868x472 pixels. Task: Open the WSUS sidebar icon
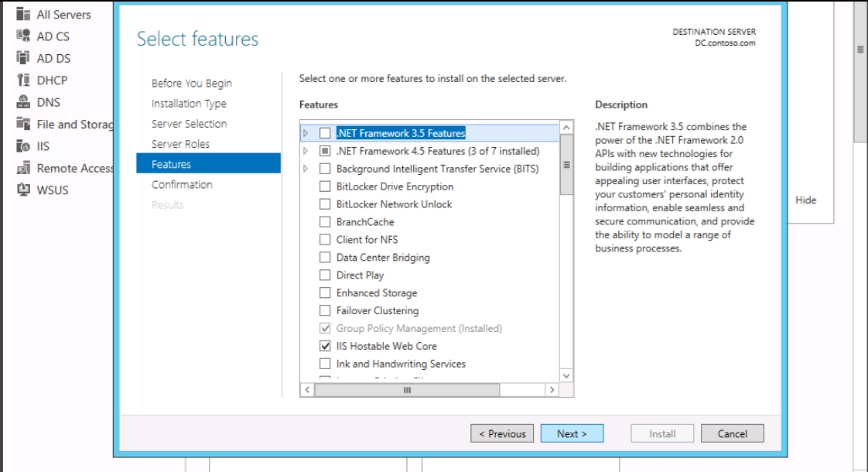coord(23,190)
